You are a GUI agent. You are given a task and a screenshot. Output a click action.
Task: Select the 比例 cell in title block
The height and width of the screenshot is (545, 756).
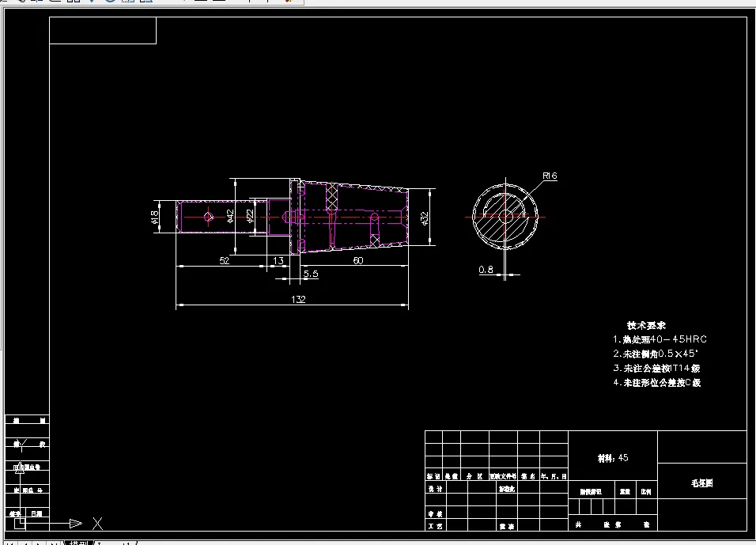tap(646, 491)
